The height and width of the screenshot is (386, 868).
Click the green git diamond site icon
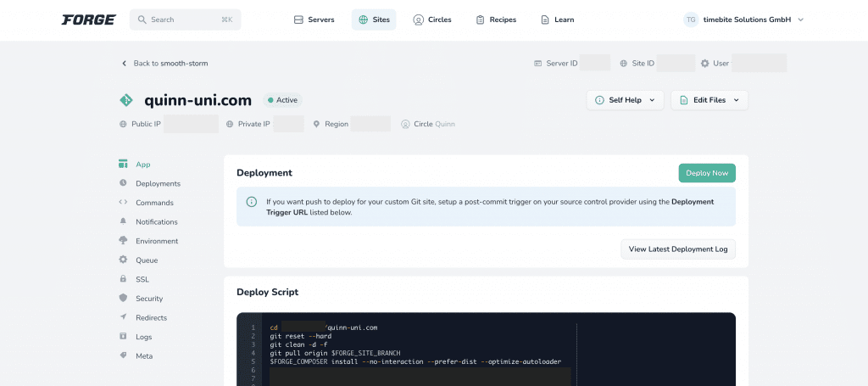(x=126, y=100)
